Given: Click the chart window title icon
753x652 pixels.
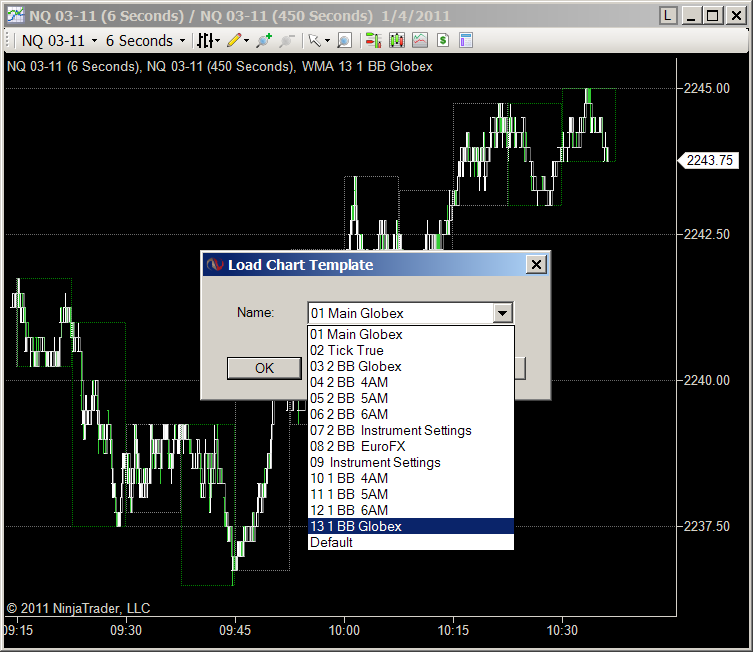Looking at the screenshot, I should 15,15.
